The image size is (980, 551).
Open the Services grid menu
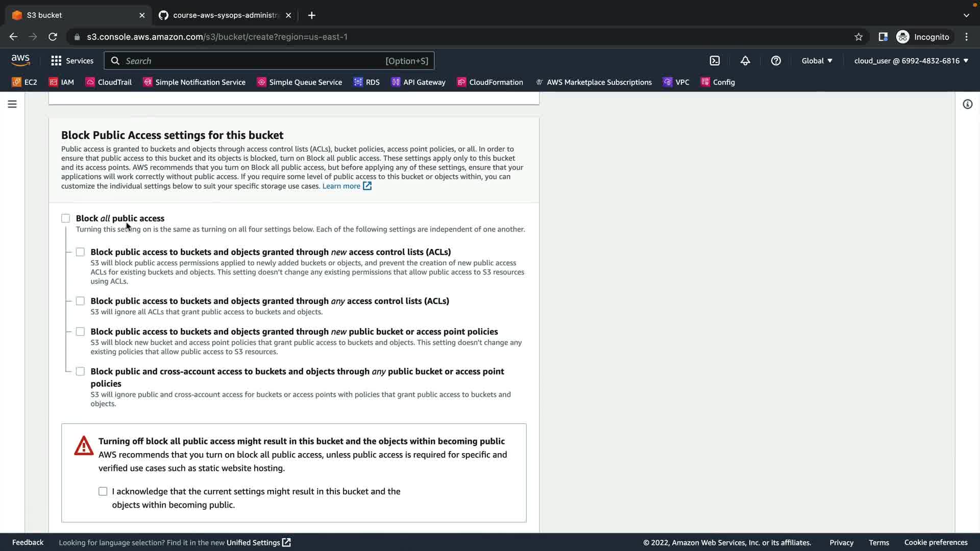tap(72, 61)
